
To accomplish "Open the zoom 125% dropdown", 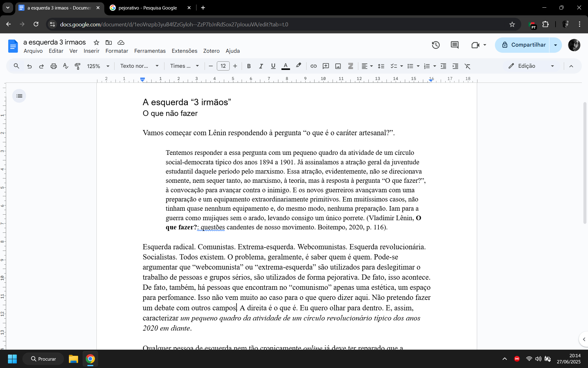I will (98, 66).
